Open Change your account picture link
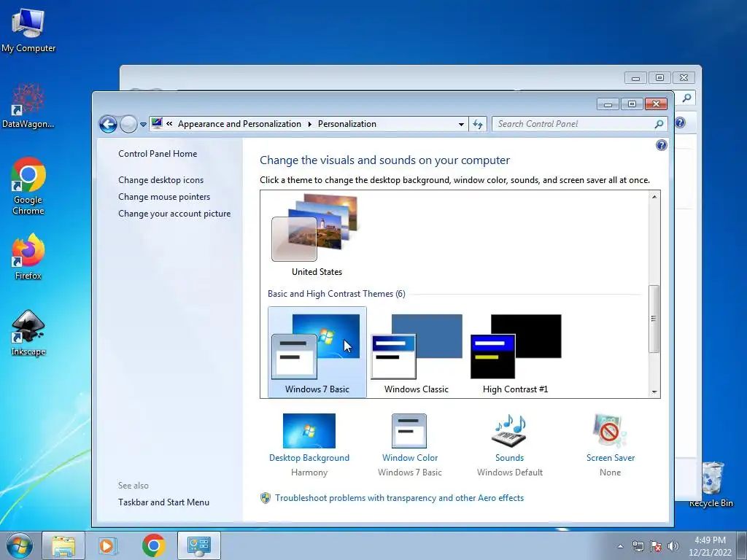 click(x=174, y=214)
